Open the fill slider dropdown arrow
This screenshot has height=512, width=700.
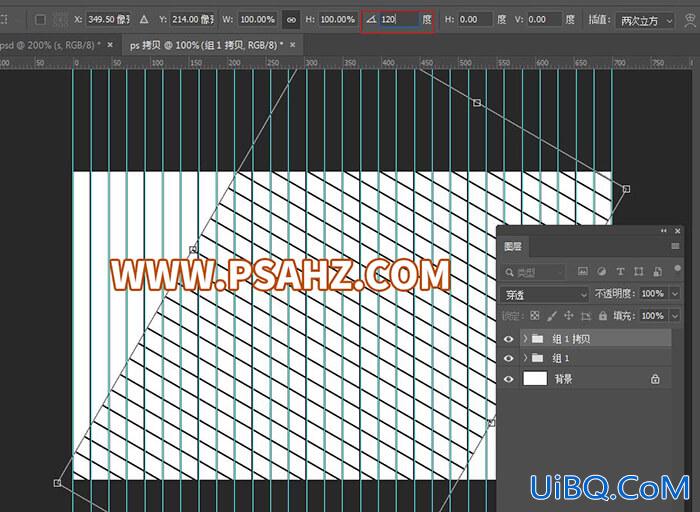[x=675, y=316]
